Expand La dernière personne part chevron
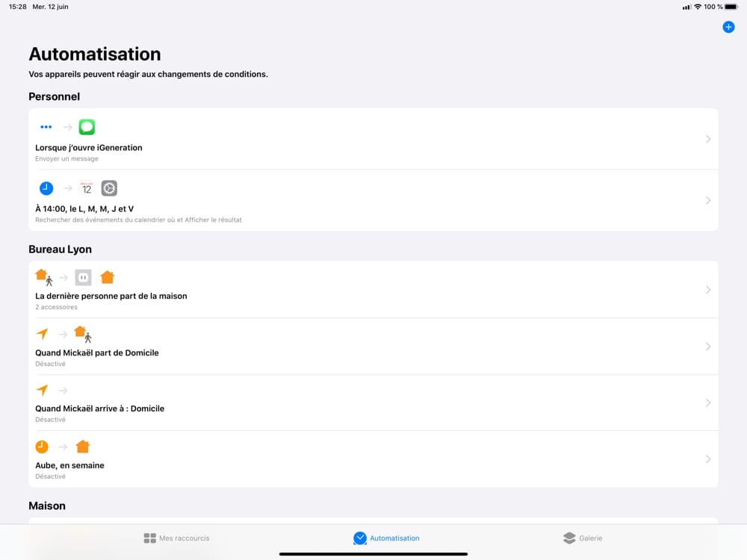This screenshot has height=560, width=747. (x=708, y=290)
